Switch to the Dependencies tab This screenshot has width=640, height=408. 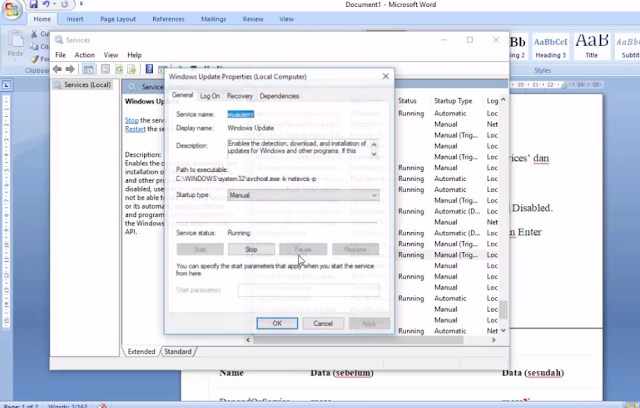pyautogui.click(x=279, y=96)
